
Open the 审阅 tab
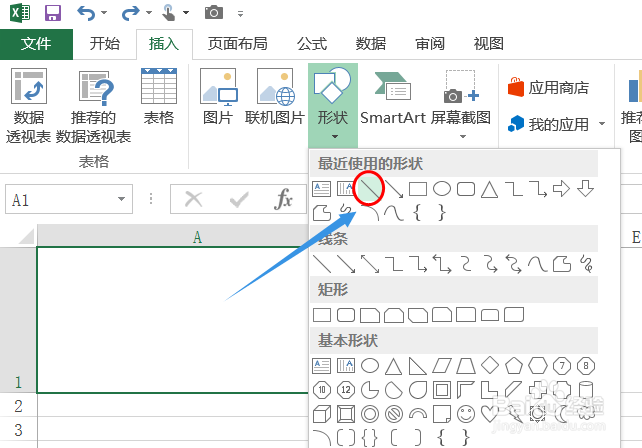[430, 44]
